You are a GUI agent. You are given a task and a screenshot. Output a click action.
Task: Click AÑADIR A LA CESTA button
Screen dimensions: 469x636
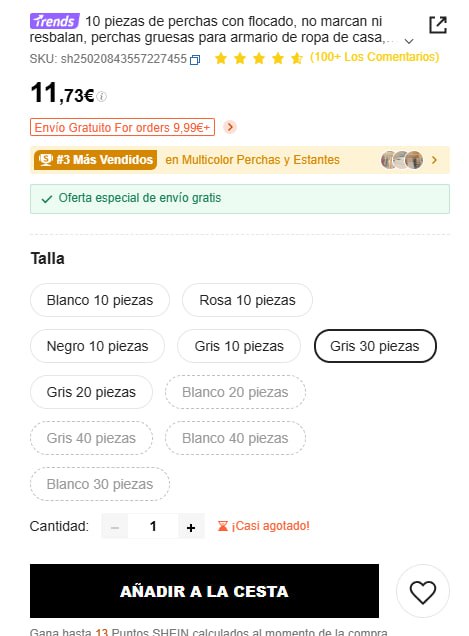click(x=204, y=591)
